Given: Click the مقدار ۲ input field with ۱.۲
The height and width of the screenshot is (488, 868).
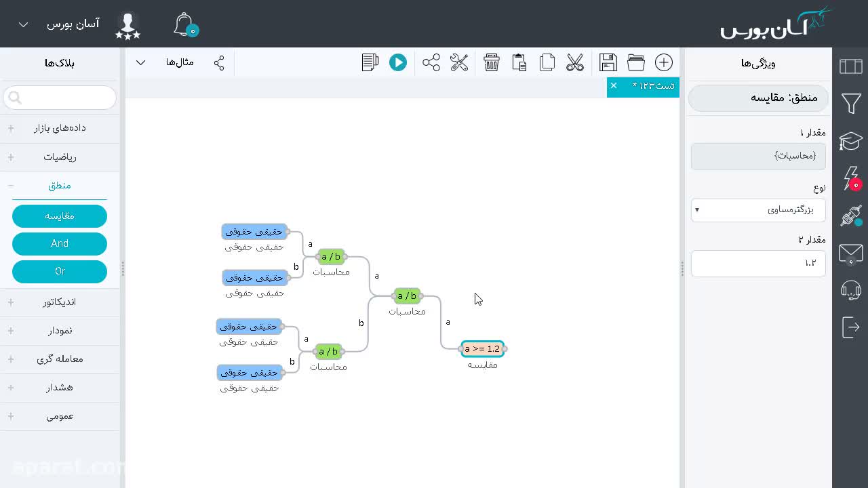Looking at the screenshot, I should [758, 263].
